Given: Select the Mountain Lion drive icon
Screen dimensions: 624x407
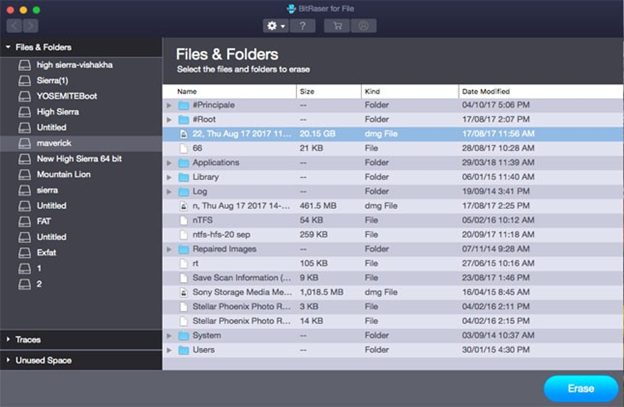Looking at the screenshot, I should pyautogui.click(x=24, y=175).
